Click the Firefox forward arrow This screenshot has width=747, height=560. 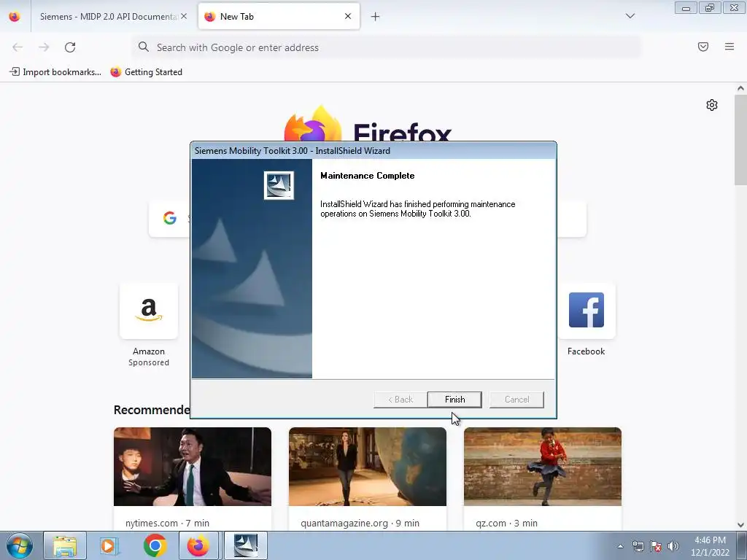44,47
